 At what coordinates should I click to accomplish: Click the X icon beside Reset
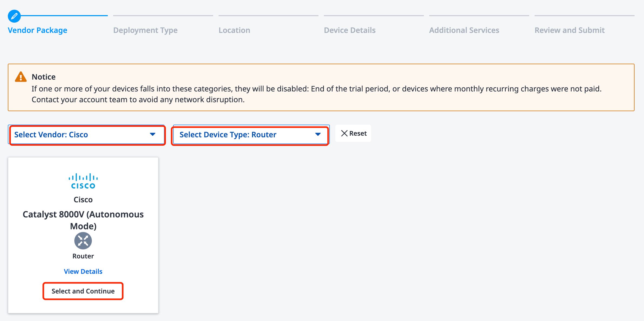pyautogui.click(x=344, y=133)
